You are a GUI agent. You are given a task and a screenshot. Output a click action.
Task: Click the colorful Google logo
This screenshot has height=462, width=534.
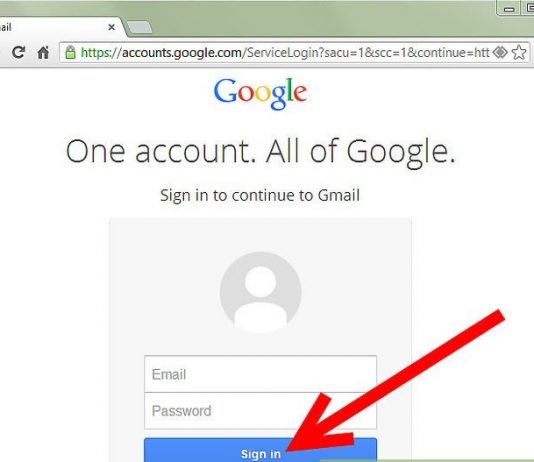261,93
